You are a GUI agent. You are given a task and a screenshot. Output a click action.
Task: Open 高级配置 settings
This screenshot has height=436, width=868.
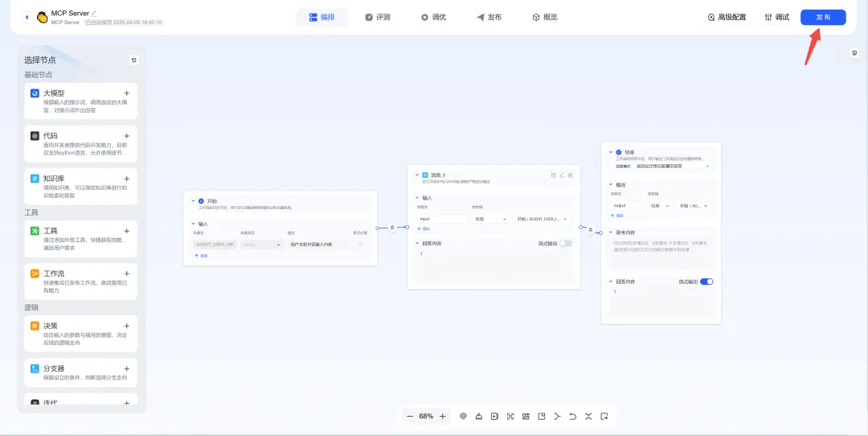(x=727, y=17)
